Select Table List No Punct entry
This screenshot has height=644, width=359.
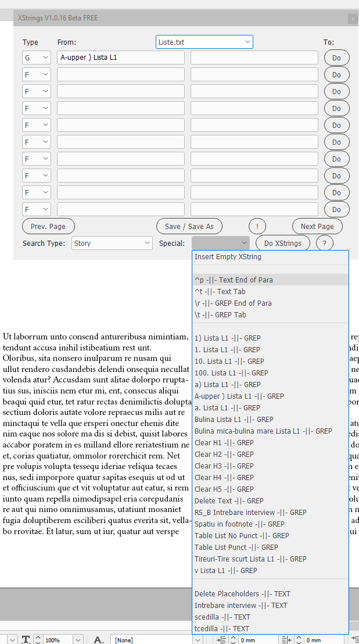click(x=270, y=535)
